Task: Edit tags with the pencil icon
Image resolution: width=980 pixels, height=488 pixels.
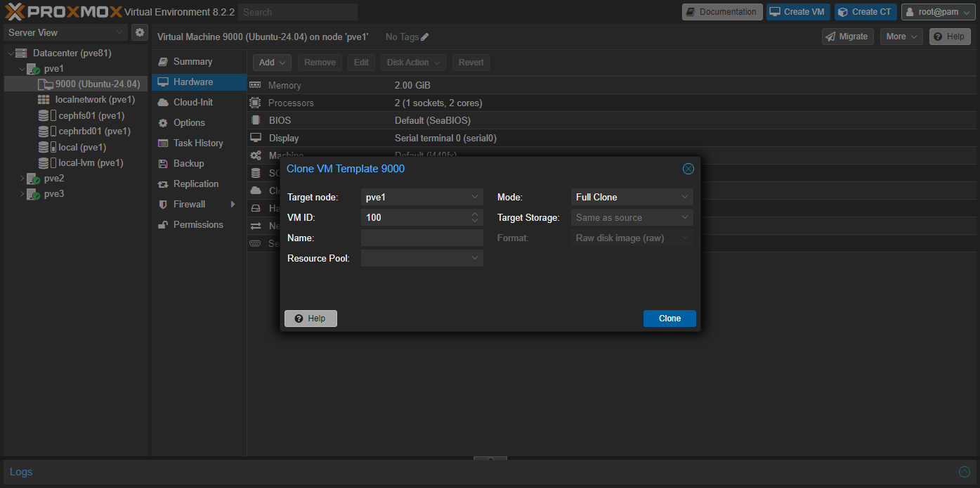Action: click(x=424, y=37)
